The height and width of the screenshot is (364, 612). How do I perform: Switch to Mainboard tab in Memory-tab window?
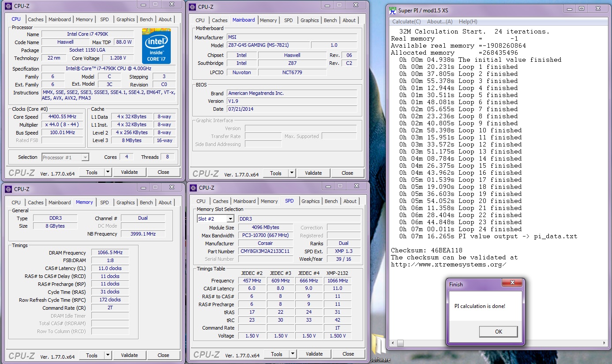(x=60, y=203)
